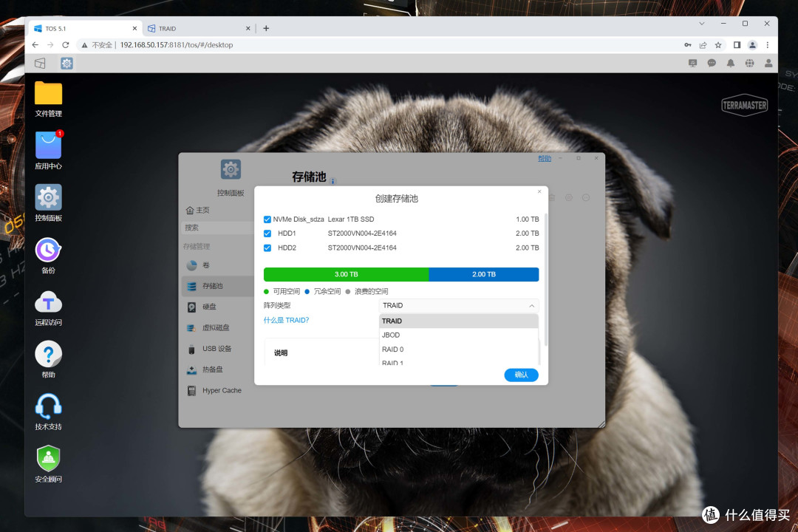Open 存储池 in the storage sidebar
Viewport: 798px width, 532px height.
coord(217,286)
